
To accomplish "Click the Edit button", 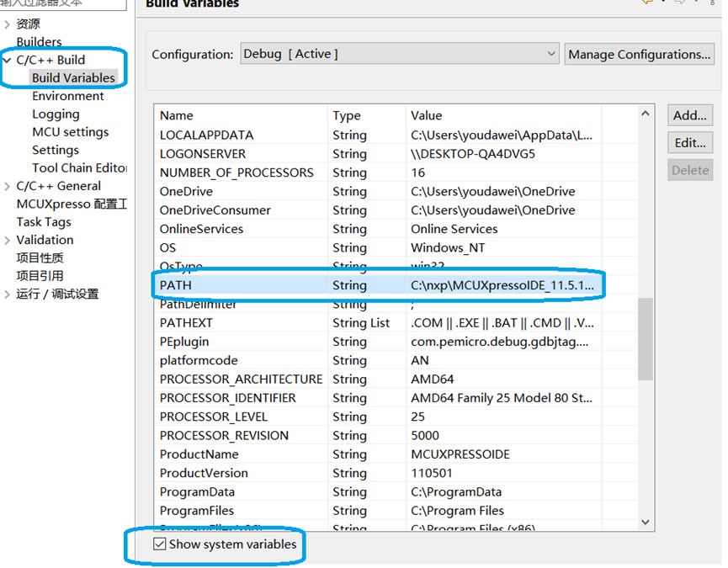I will (689, 142).
